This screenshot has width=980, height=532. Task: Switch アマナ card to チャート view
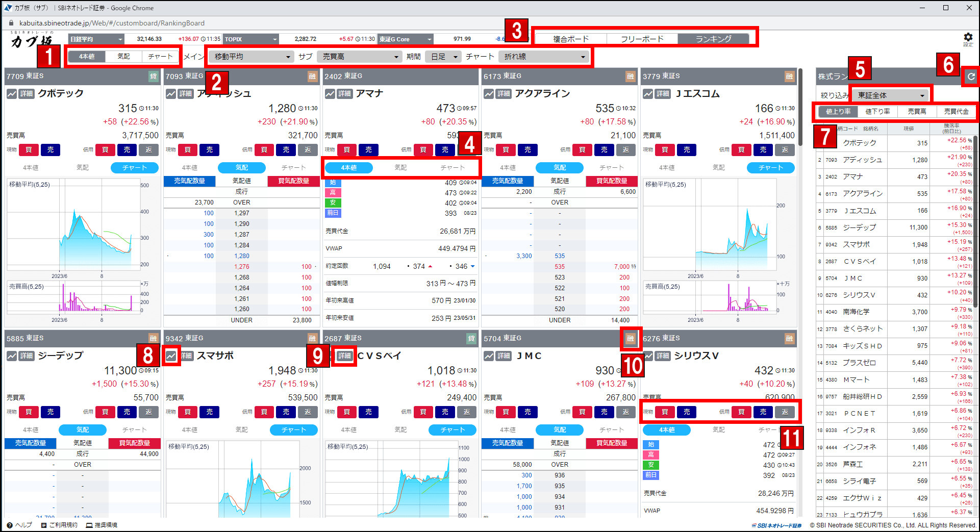(453, 168)
